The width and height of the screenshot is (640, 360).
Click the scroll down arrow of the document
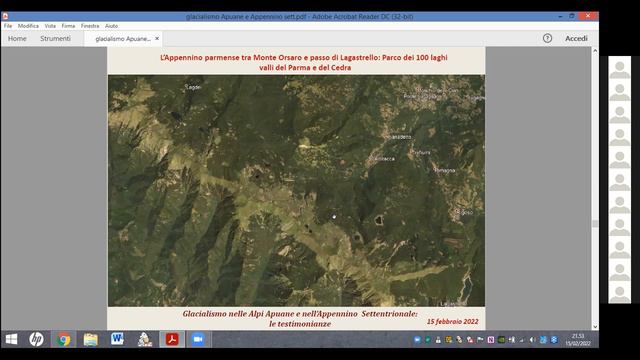click(595, 327)
